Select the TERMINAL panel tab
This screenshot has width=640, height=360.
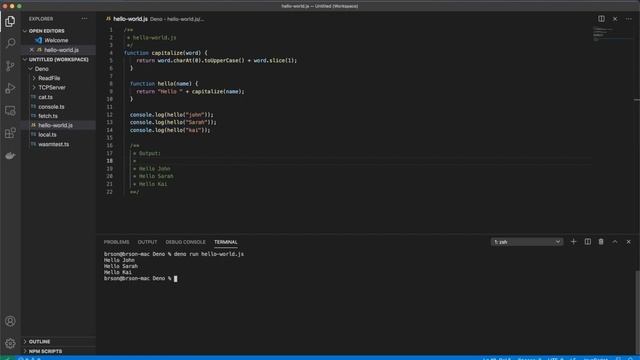226,242
